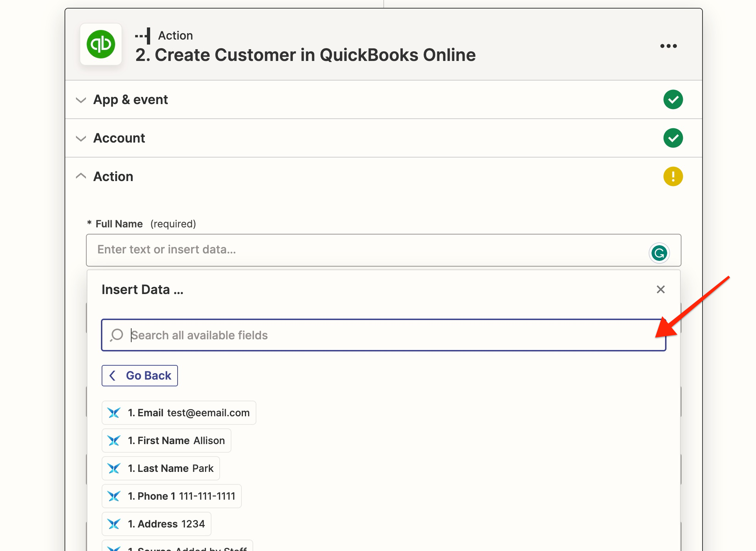Viewport: 756px width, 551px height.
Task: Click the app icon beside 1. Phone 1
Action: click(x=114, y=496)
